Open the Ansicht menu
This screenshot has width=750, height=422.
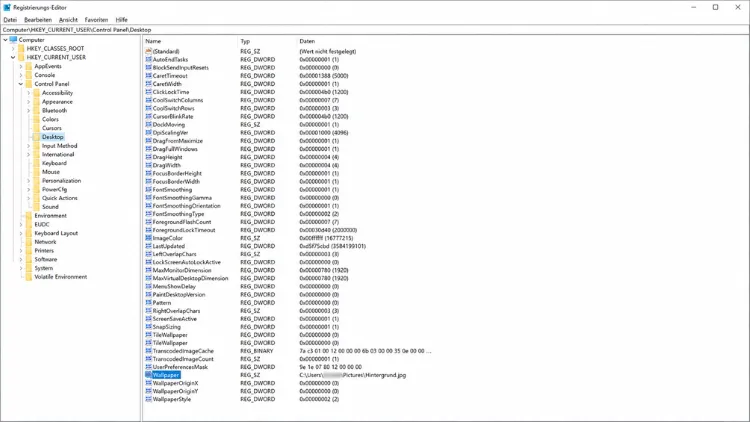(68, 20)
